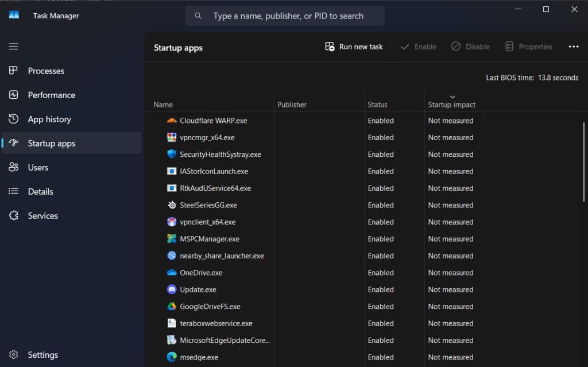Viewport: 588px width, 367px height.
Task: Open the Performance page
Action: 52,95
